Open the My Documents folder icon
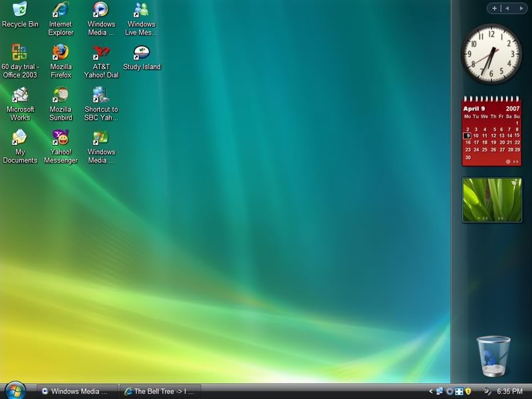This screenshot has height=399, width=532. [x=20, y=138]
